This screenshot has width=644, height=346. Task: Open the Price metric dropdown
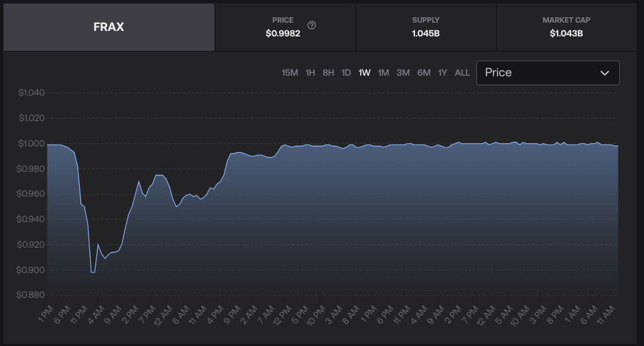pos(547,73)
